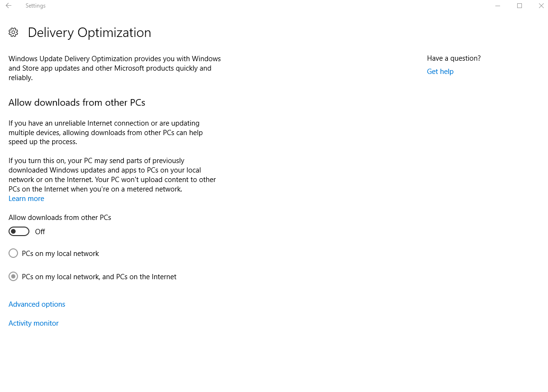Maximize the Settings window

pos(520,6)
